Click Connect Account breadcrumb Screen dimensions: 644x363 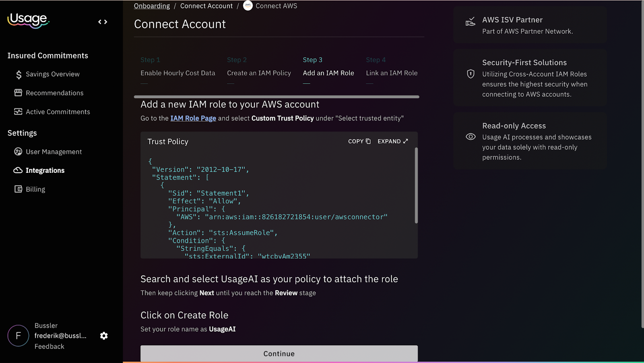coord(206,6)
